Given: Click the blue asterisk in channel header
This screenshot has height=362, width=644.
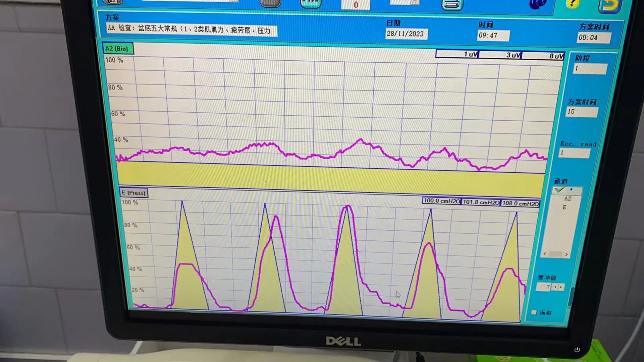Looking at the screenshot, I should [x=571, y=190].
